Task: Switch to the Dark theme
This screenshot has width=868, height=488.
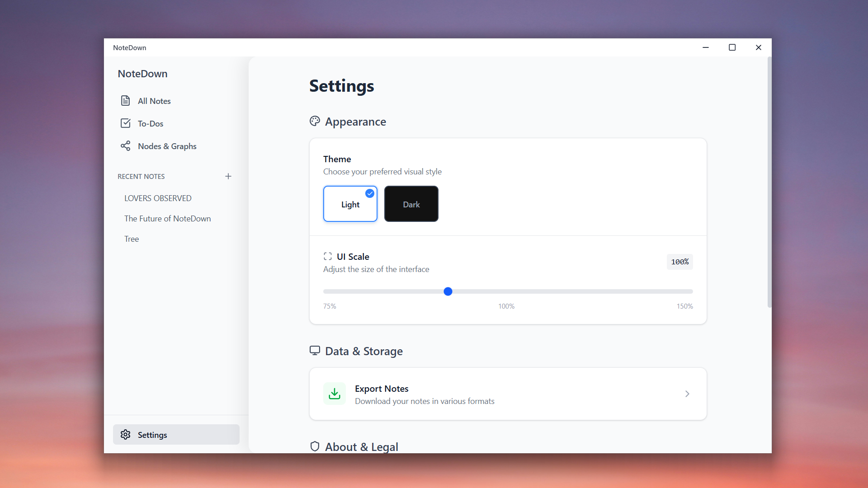Action: [x=411, y=204]
